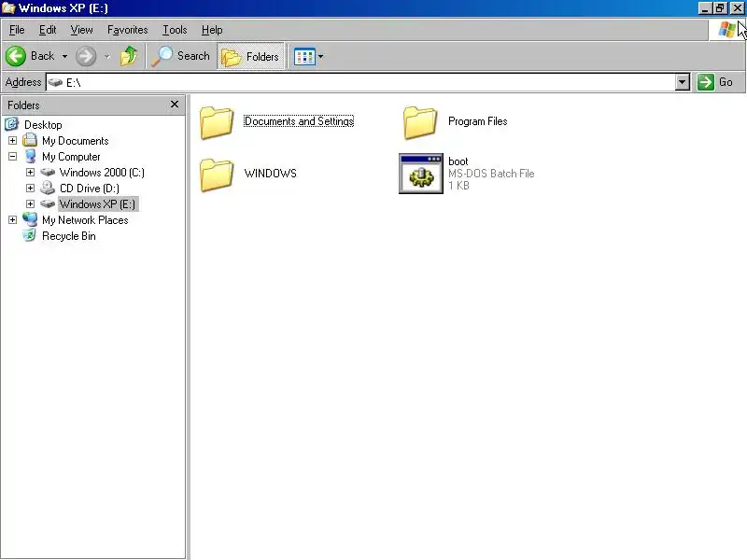Select Windows XP (E:) in tree
This screenshot has width=747, height=560.
(x=98, y=204)
